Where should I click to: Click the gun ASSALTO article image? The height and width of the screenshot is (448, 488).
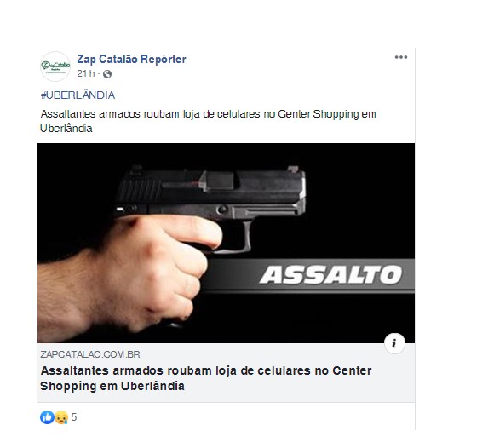tap(226, 243)
